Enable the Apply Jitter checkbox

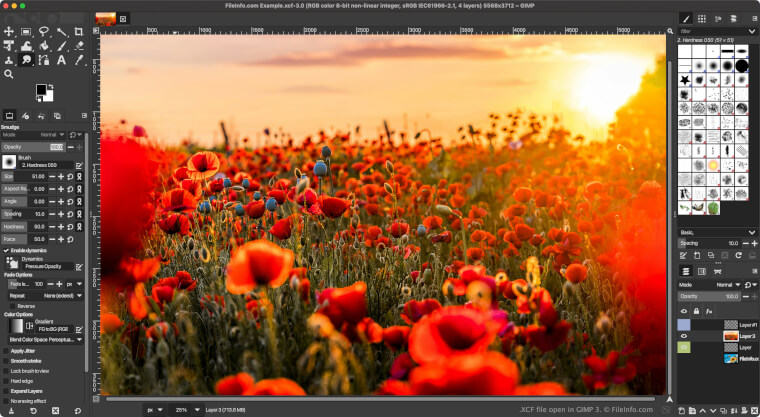(x=5, y=351)
